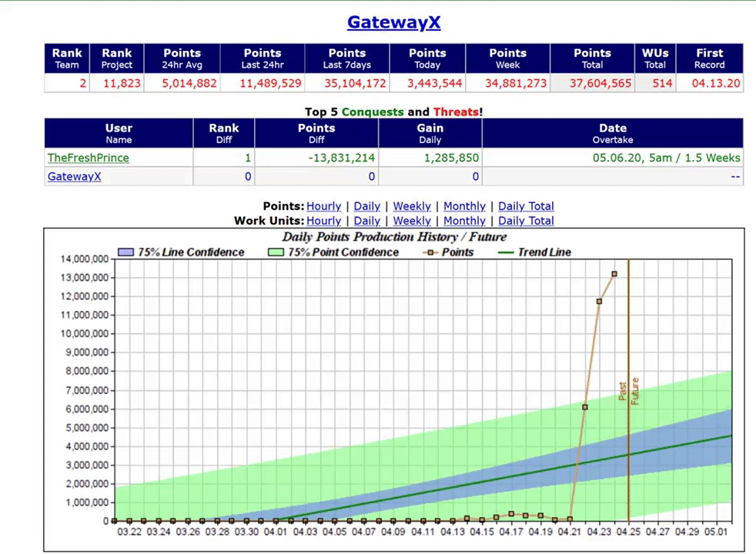Click the value 11,489,529
756x554 pixels.
point(270,83)
